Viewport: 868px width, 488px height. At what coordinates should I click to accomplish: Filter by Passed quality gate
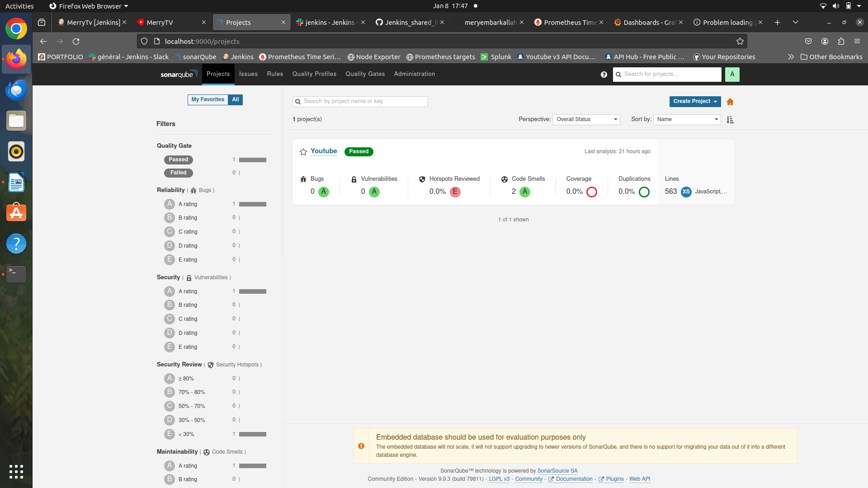(x=179, y=160)
